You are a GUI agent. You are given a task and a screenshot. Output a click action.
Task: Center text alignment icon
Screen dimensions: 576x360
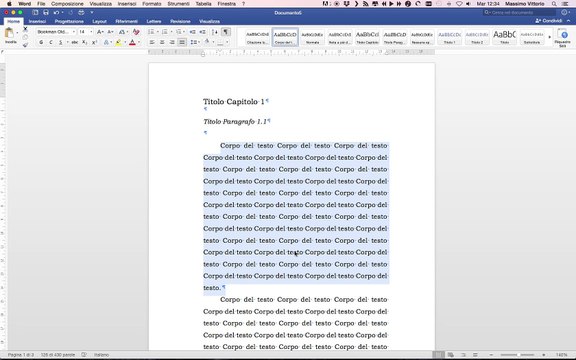pos(162,43)
